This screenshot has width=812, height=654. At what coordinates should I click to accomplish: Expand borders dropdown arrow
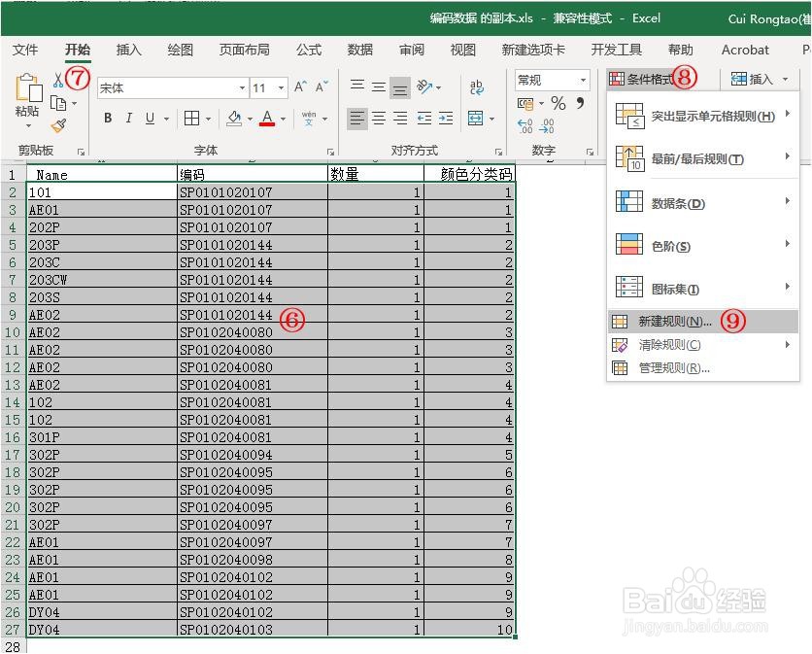point(208,119)
